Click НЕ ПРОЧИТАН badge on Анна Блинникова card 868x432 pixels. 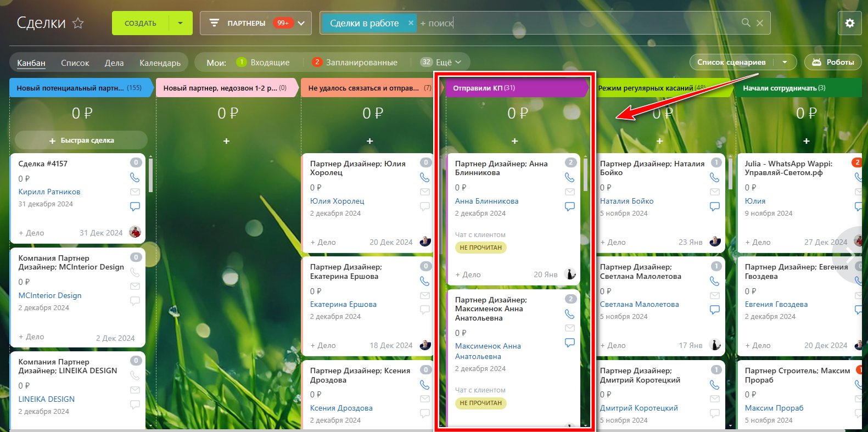pyautogui.click(x=481, y=248)
